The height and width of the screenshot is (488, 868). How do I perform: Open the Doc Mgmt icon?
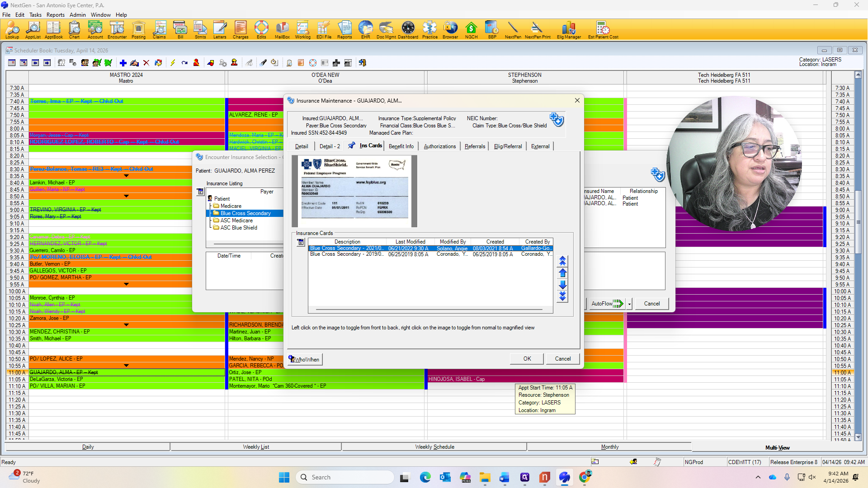pos(386,30)
